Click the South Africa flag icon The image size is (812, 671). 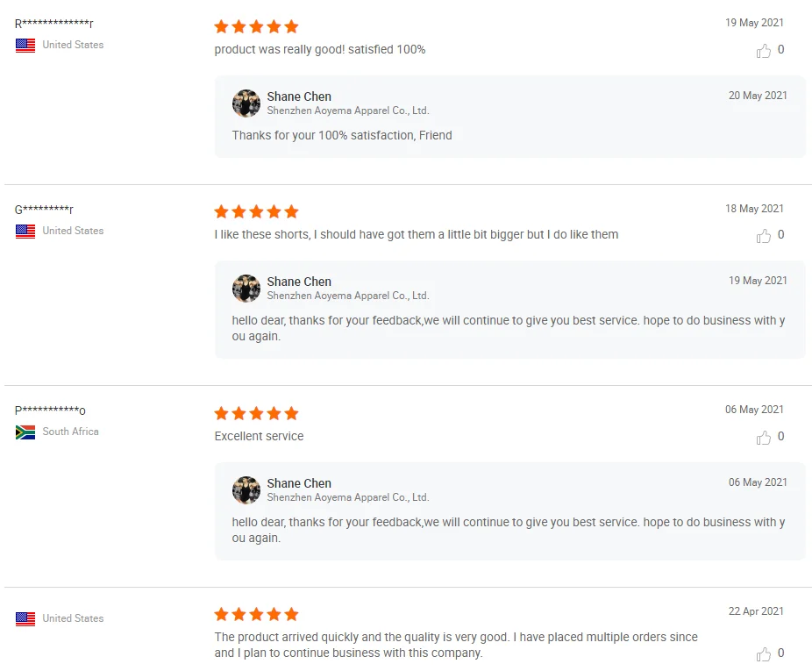[25, 432]
